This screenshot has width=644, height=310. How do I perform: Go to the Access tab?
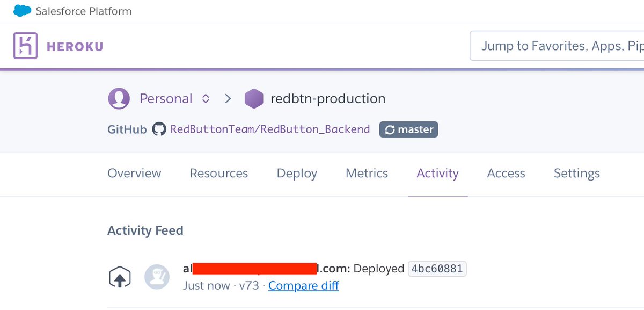(x=506, y=174)
